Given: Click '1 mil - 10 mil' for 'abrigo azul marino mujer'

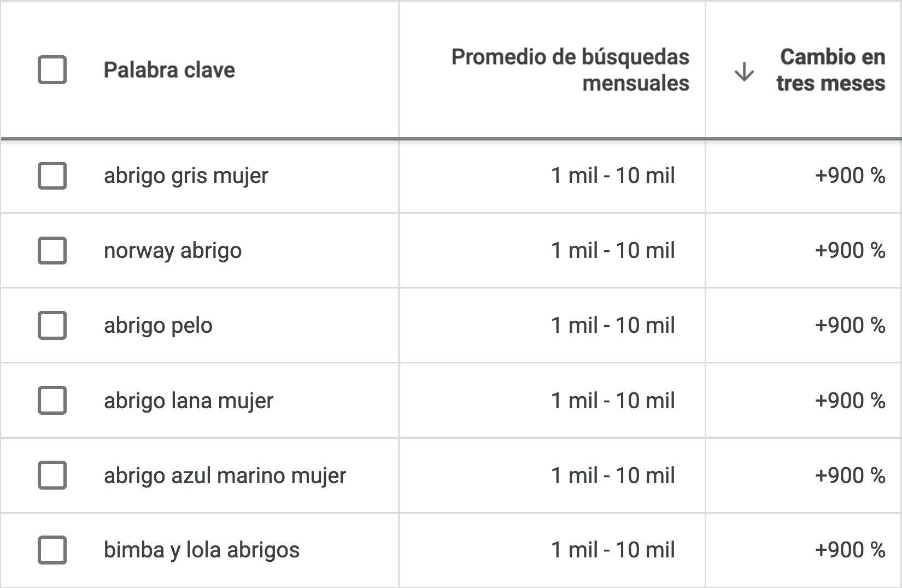Looking at the screenshot, I should click(x=613, y=475).
